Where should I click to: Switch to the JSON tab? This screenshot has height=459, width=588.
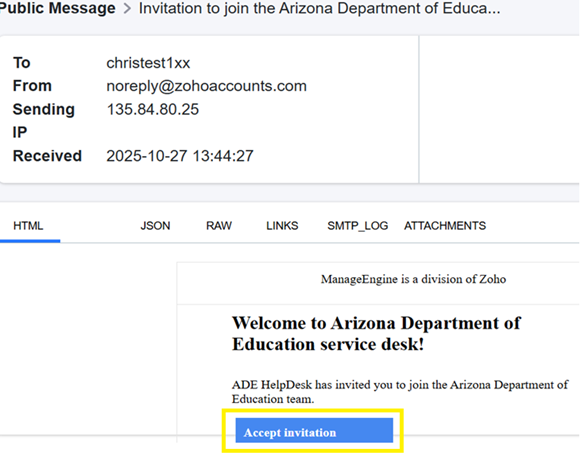pyautogui.click(x=155, y=226)
